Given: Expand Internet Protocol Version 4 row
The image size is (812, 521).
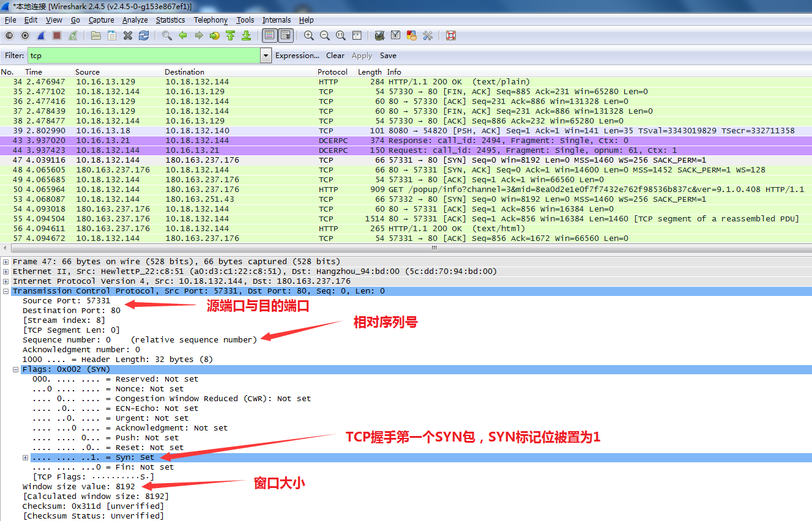Looking at the screenshot, I should (x=6, y=281).
